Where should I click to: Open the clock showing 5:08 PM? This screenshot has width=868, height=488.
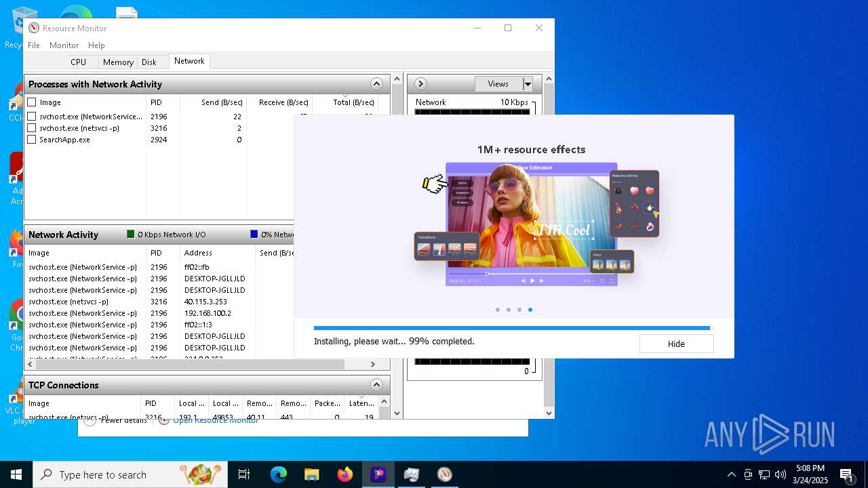pos(810,474)
